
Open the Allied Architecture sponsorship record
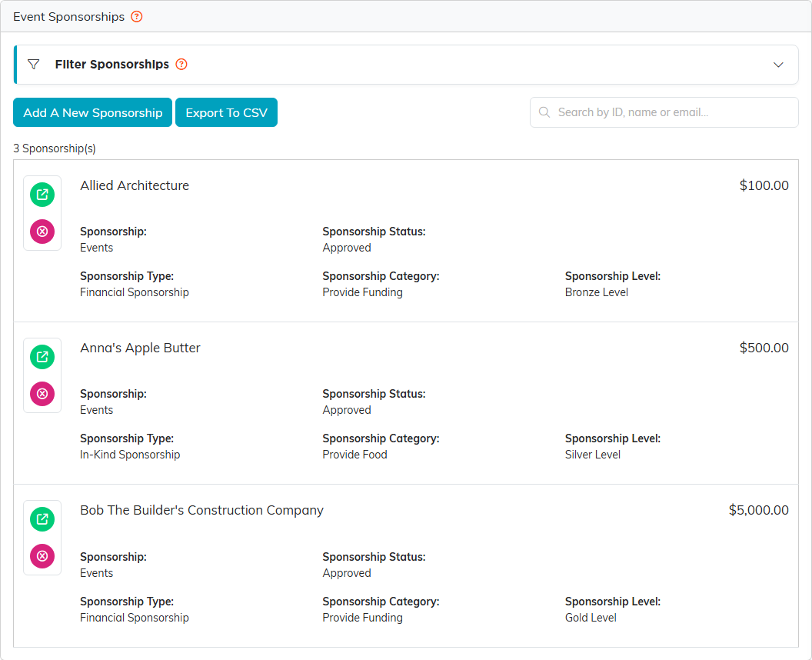tap(42, 195)
